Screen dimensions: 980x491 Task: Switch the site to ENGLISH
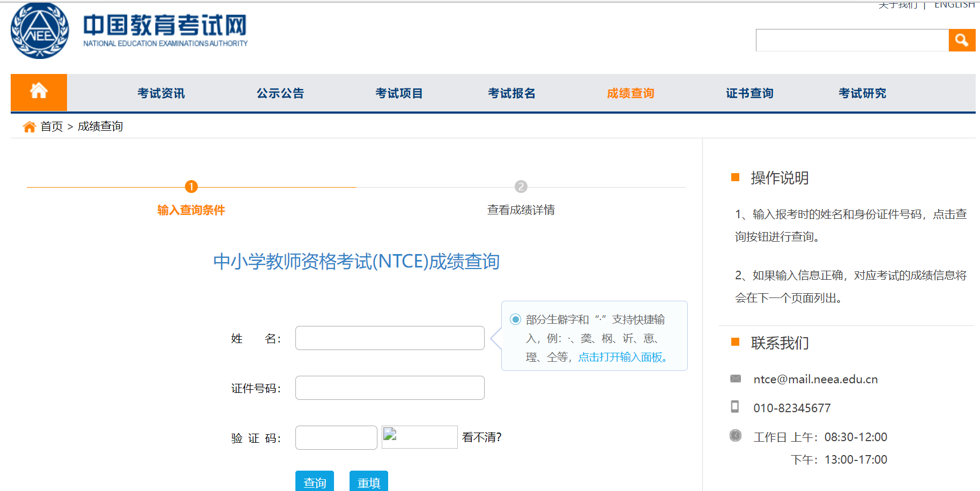tap(954, 5)
